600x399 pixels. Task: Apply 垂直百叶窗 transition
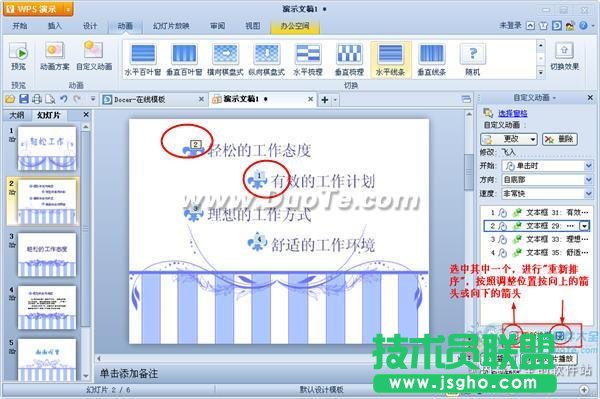coord(184,60)
